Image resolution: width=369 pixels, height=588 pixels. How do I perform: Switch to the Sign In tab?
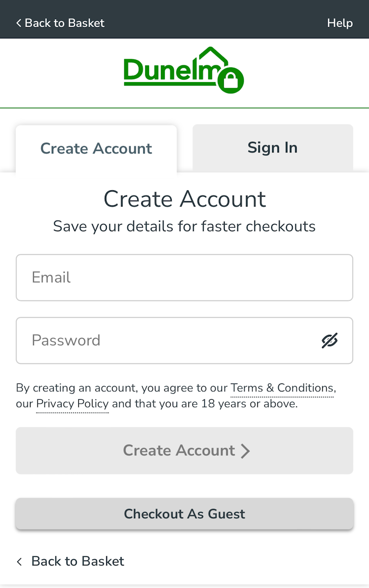click(x=273, y=147)
